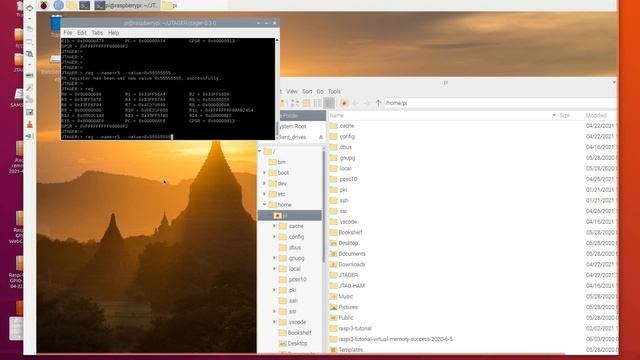Screen dimensions: 640x360
Task: Click the Trash icon on Pi desktop
Action: point(56,24)
